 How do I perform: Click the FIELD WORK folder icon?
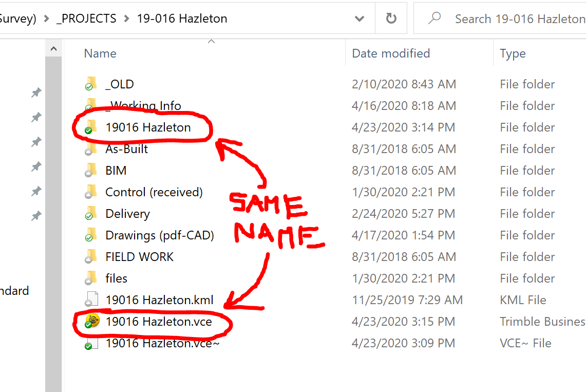pos(91,256)
